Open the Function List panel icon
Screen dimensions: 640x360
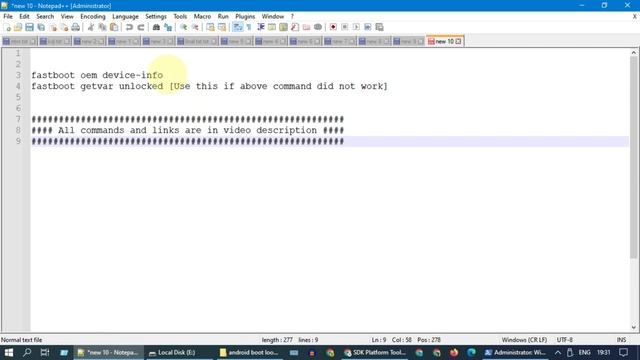coord(295,27)
